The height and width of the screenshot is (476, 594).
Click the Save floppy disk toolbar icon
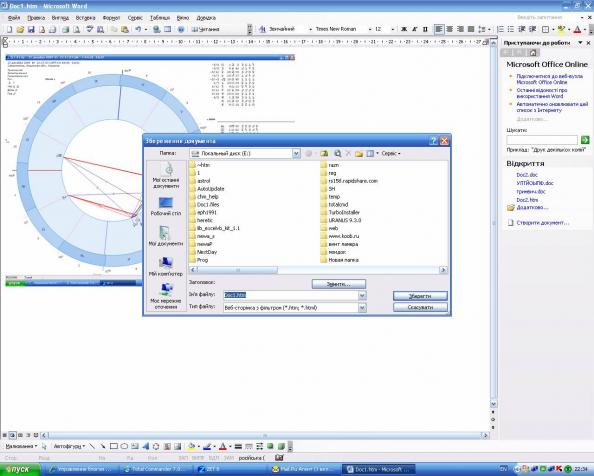tap(31, 30)
